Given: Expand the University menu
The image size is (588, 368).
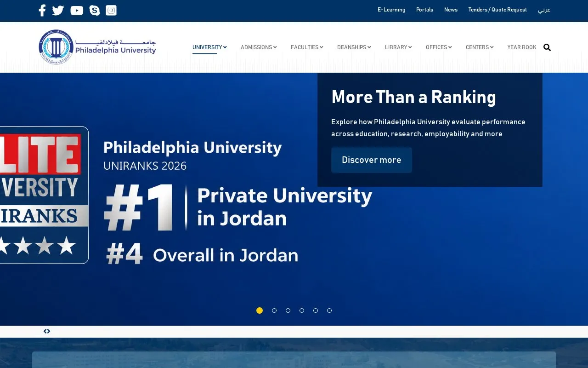Looking at the screenshot, I should (209, 47).
